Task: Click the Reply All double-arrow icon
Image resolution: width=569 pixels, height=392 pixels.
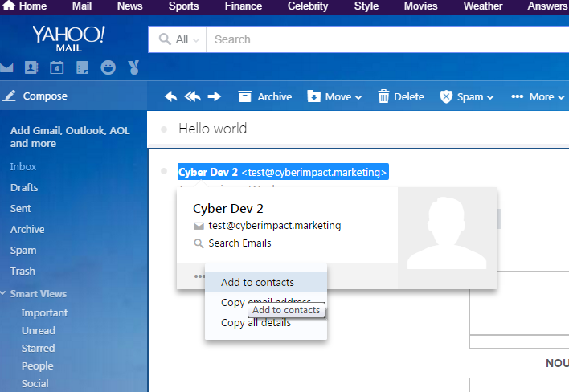Action: click(x=192, y=96)
